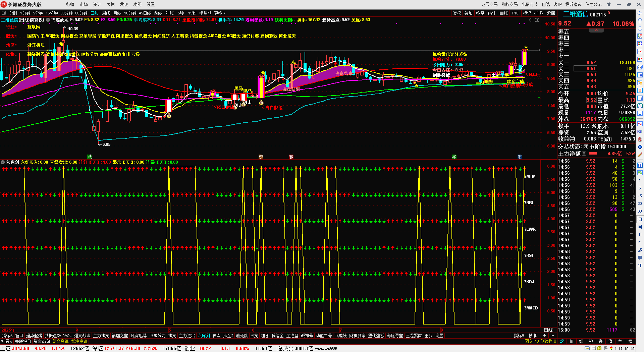Click the 财 marker on the chart timeline

click(520, 157)
